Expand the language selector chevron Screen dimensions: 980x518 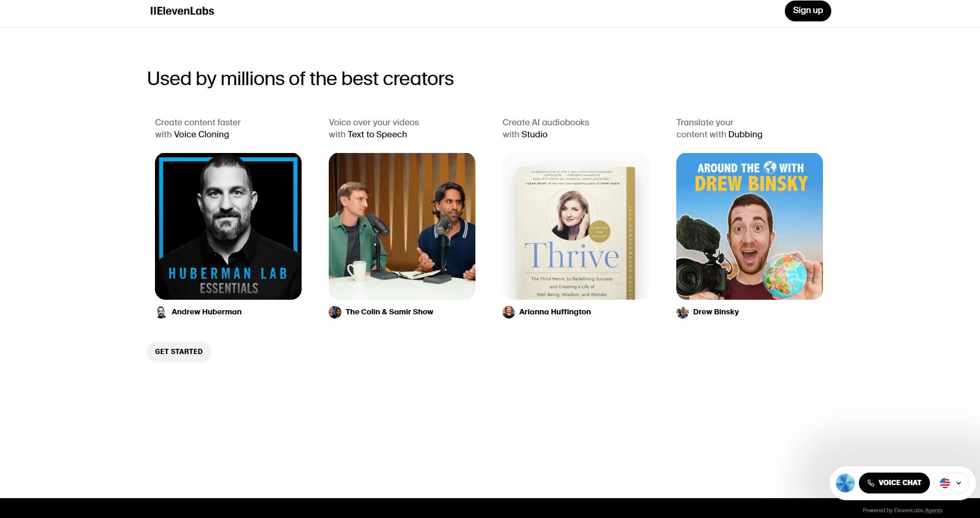[959, 483]
